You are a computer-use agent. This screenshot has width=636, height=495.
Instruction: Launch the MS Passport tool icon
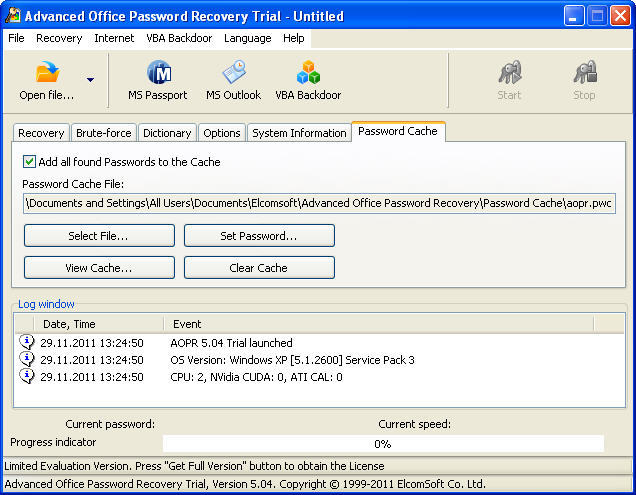click(x=159, y=72)
